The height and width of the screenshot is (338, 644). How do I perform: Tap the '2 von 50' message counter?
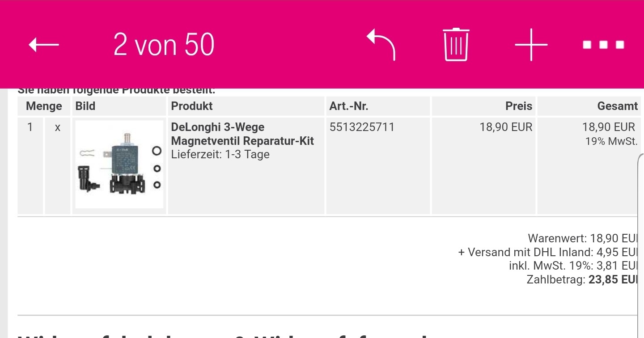164,45
